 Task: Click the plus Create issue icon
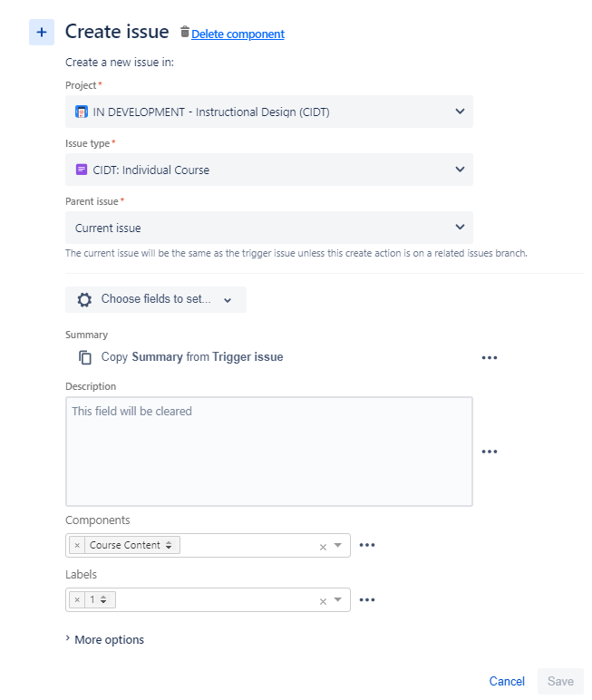[42, 32]
